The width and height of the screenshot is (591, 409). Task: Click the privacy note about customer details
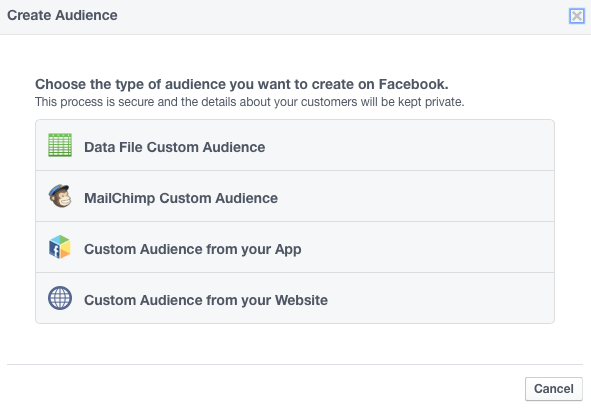(250, 102)
